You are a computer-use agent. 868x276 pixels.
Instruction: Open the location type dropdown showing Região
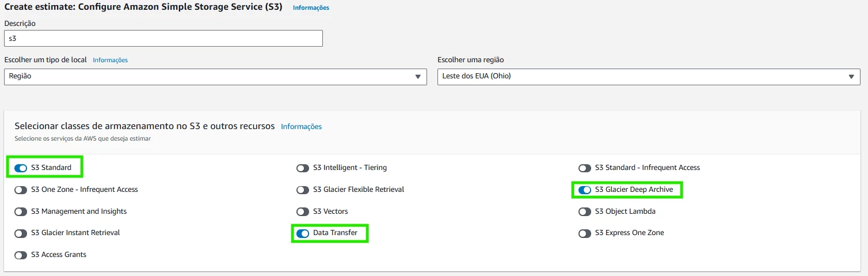215,77
